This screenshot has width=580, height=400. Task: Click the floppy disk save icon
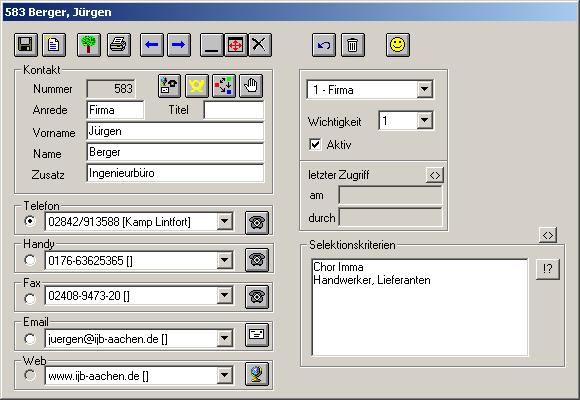point(26,45)
